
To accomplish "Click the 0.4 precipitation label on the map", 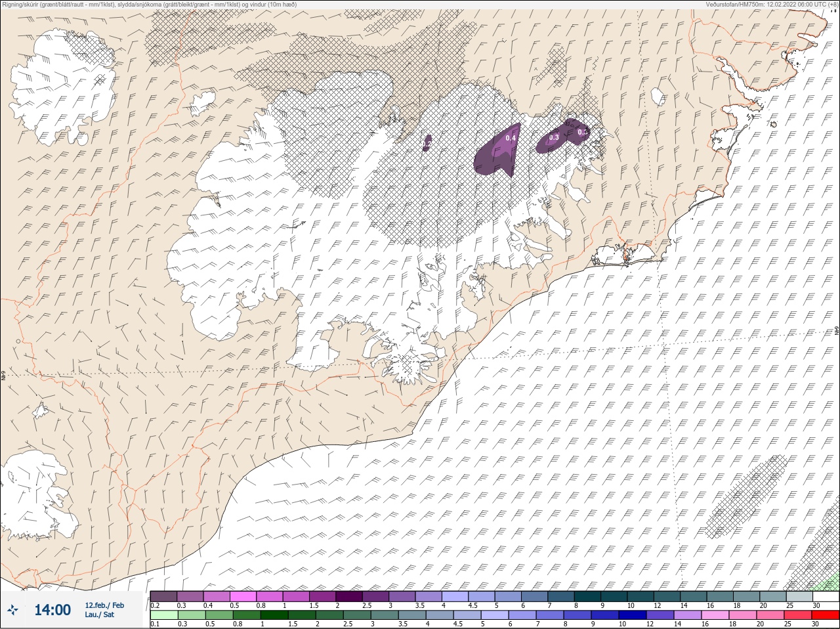I will point(511,138).
